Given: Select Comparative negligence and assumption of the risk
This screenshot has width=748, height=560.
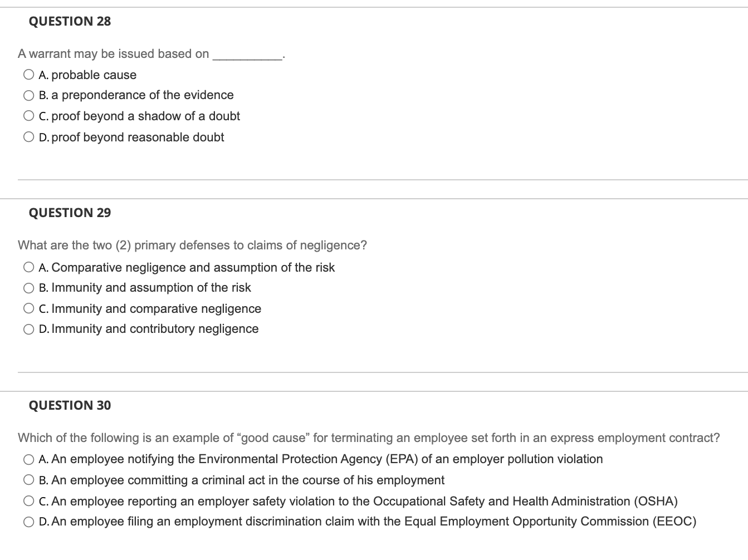Looking at the screenshot, I should (x=28, y=267).
